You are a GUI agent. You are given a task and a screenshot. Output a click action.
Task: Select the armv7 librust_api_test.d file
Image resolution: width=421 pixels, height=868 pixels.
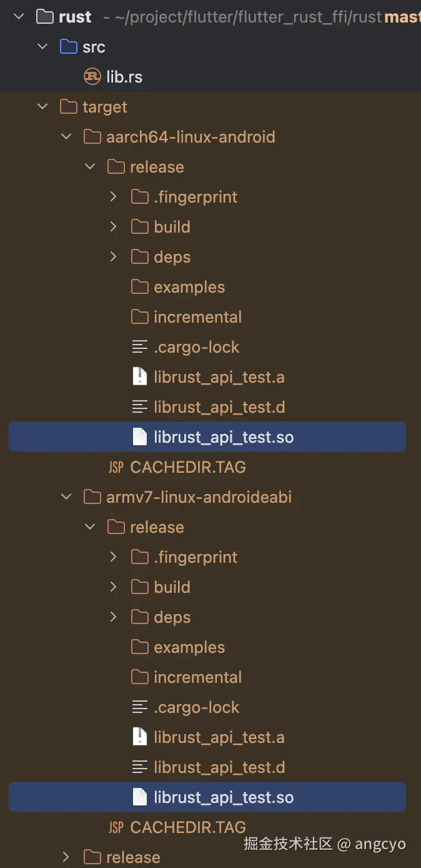(x=219, y=767)
